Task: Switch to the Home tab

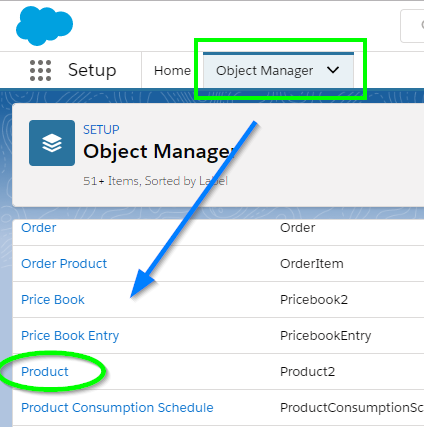Action: pos(172,71)
